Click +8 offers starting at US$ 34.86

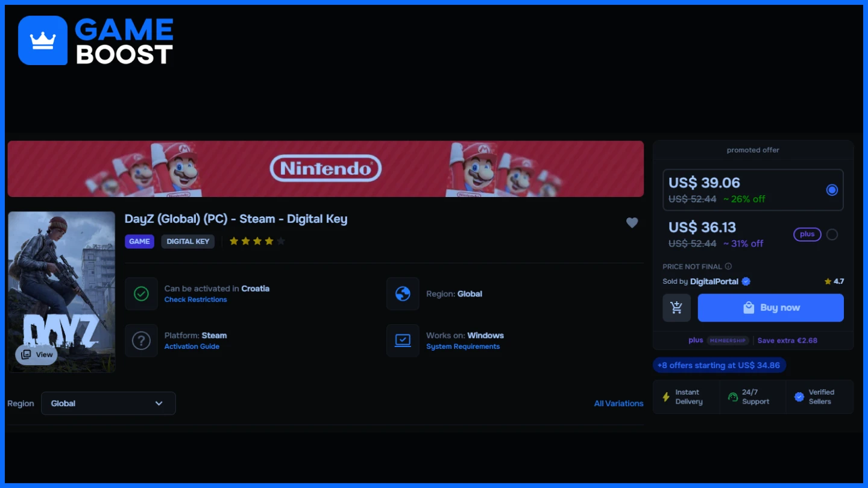[719, 365]
